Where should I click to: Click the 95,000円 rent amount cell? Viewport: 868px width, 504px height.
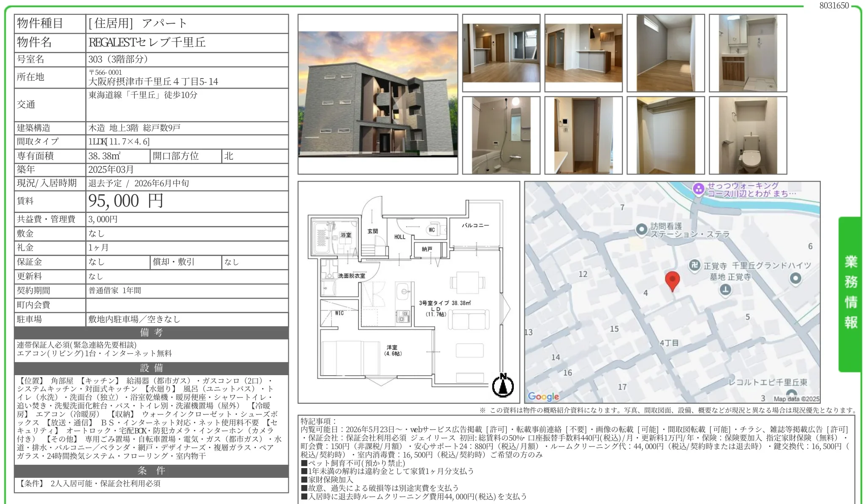[127, 202]
